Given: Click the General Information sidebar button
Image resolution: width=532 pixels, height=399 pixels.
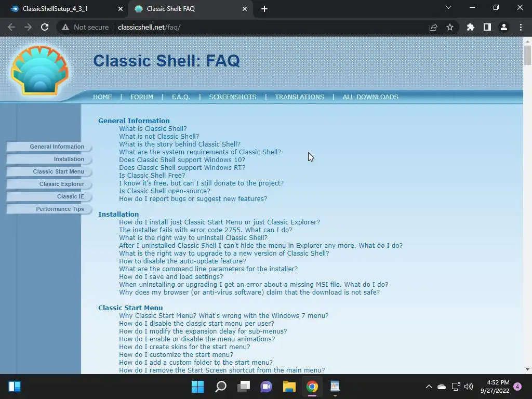Looking at the screenshot, I should click(49, 147).
